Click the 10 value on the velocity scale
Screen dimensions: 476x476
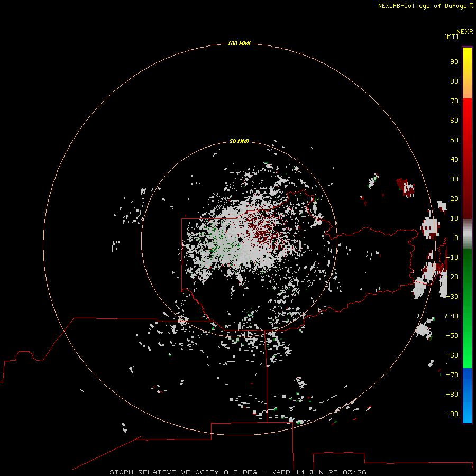(x=454, y=218)
